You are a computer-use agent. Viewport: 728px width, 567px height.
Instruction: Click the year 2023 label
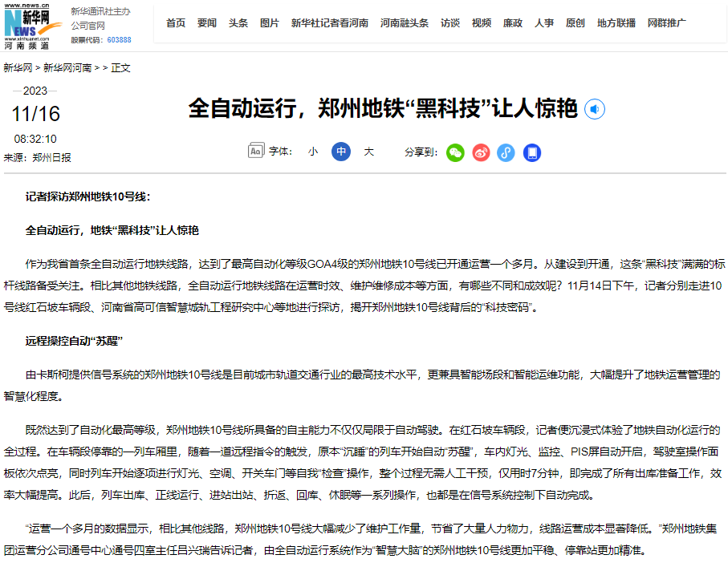click(35, 91)
